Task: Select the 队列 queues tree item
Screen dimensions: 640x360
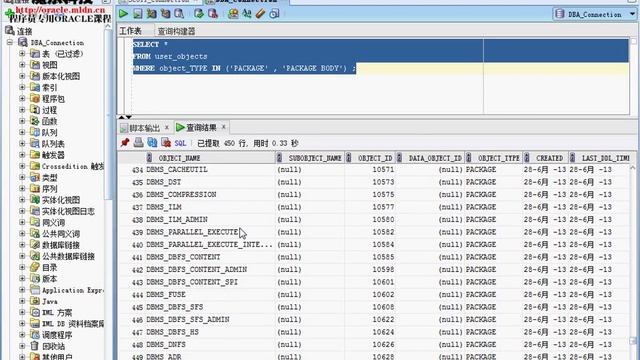Action: coord(49,133)
